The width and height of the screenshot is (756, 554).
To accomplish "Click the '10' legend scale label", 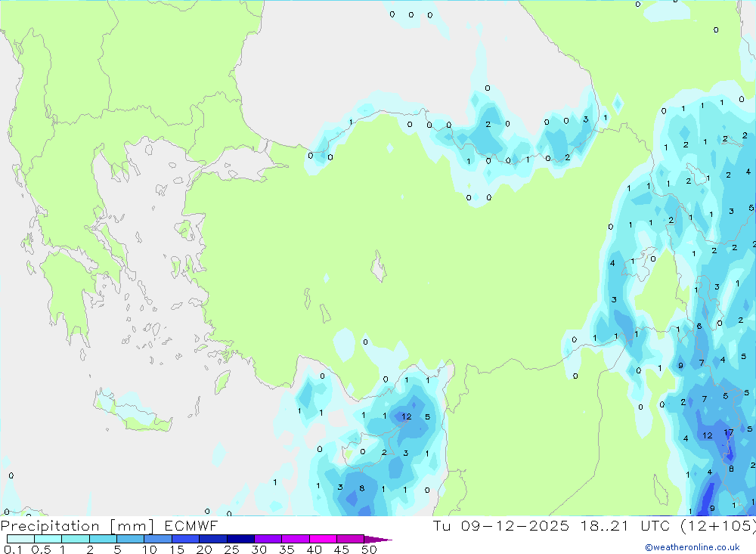I will (x=150, y=549).
